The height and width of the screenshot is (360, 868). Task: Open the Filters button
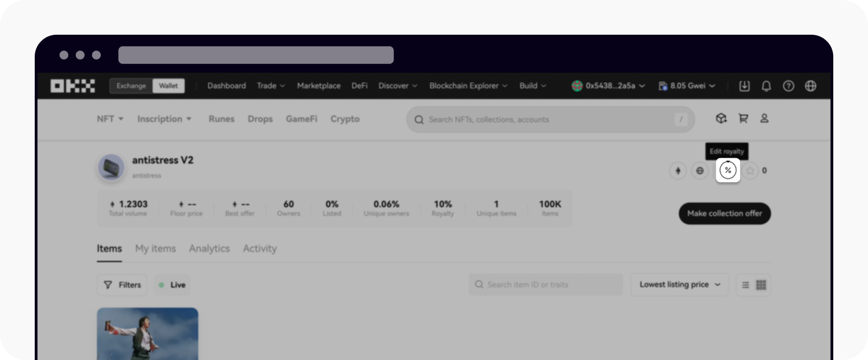[122, 285]
